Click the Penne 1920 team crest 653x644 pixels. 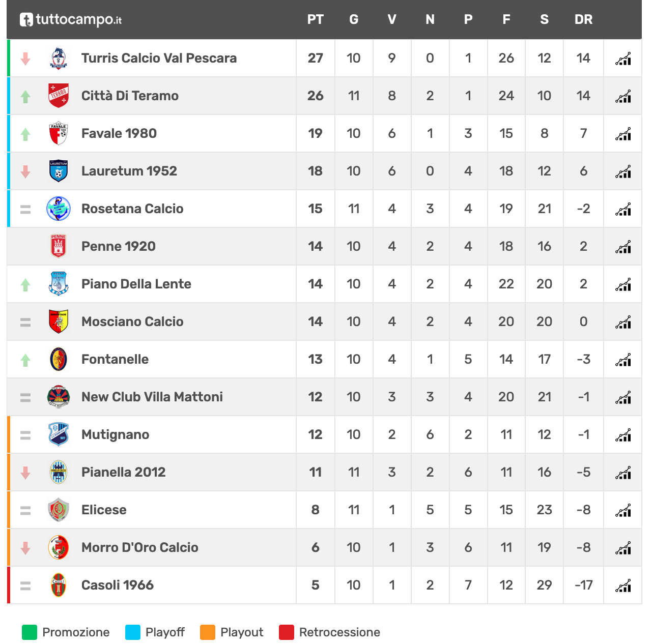click(x=59, y=246)
